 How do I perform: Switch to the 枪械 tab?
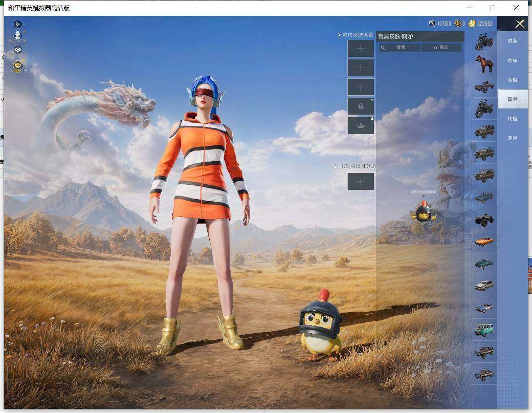(513, 60)
